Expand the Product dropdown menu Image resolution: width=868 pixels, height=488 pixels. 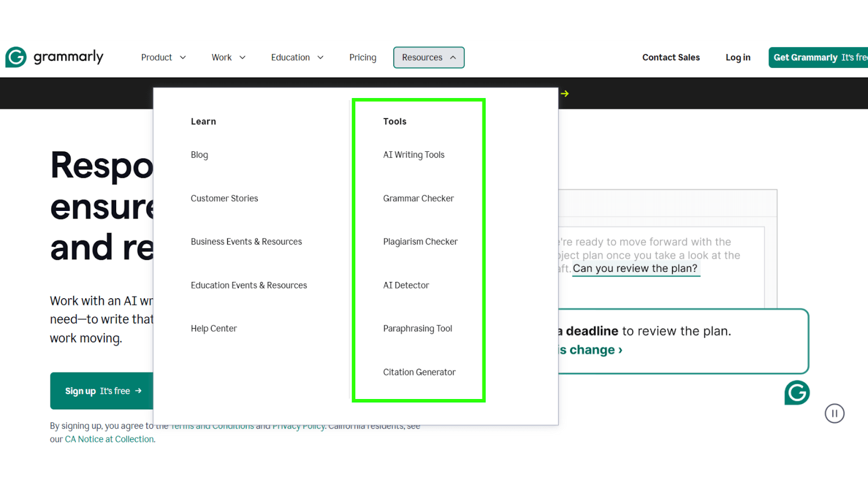163,57
